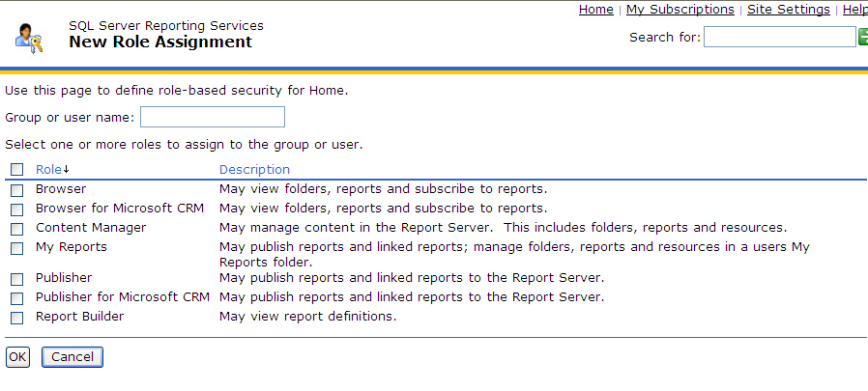Screen dimensions: 868x391
Task: Sort by the Role column header
Action: point(48,170)
